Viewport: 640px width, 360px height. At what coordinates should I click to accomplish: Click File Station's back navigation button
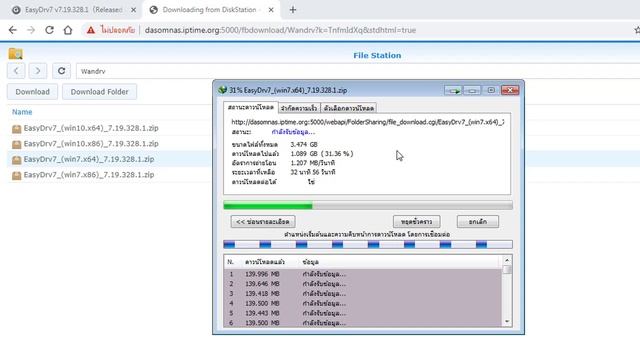[x=16, y=71]
